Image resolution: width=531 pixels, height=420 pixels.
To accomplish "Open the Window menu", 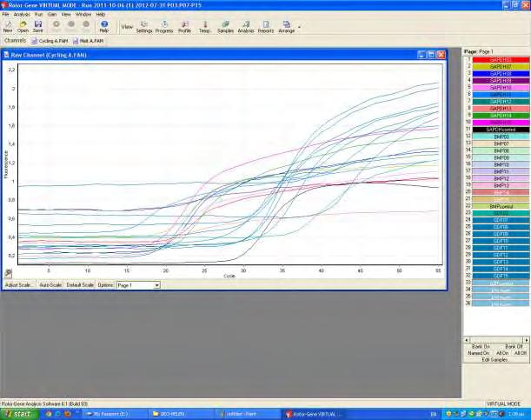I will 83,15.
